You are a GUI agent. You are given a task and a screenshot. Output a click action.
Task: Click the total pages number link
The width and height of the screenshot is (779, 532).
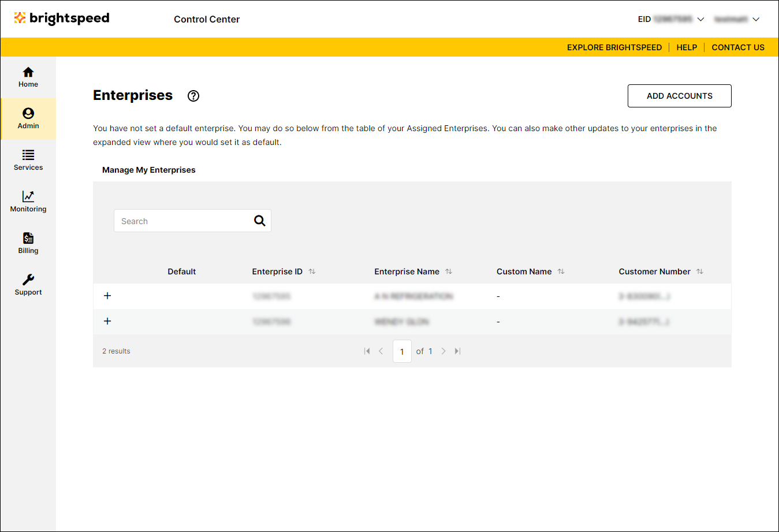coord(430,351)
